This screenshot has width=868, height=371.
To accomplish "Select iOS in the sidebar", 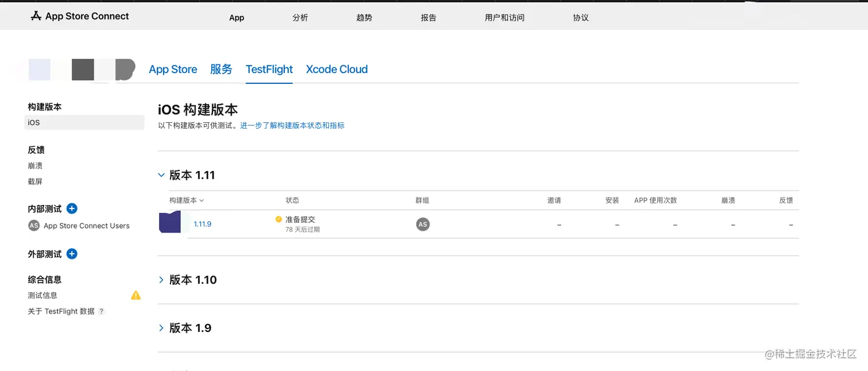I will (x=34, y=122).
